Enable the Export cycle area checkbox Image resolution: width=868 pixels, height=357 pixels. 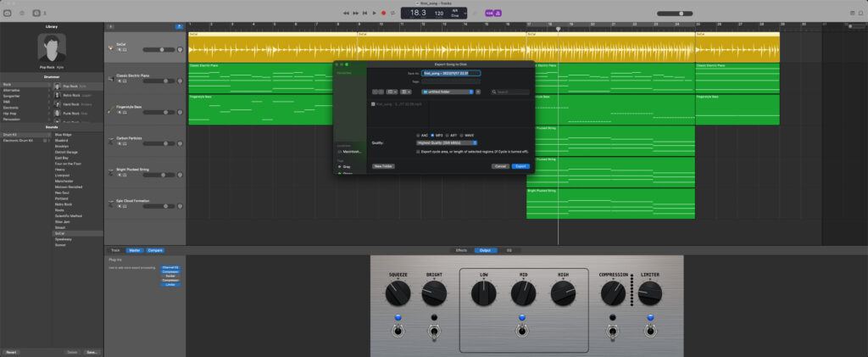tap(418, 152)
